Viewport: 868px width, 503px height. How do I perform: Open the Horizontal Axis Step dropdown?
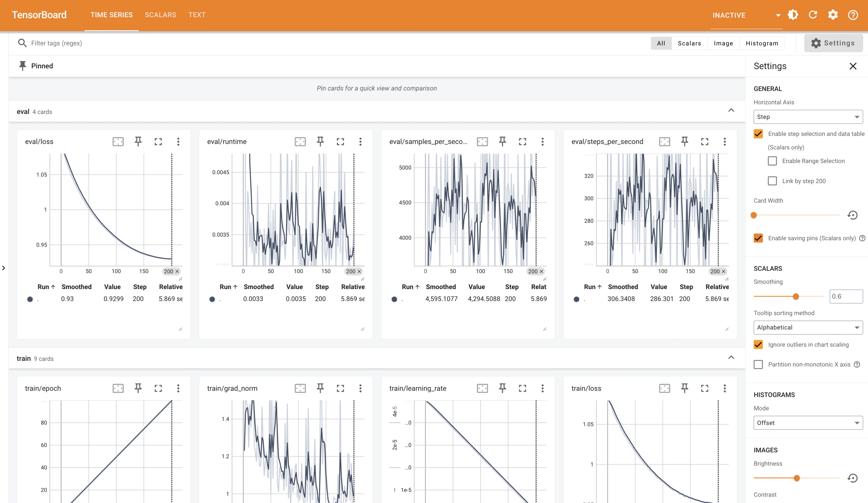pos(808,117)
